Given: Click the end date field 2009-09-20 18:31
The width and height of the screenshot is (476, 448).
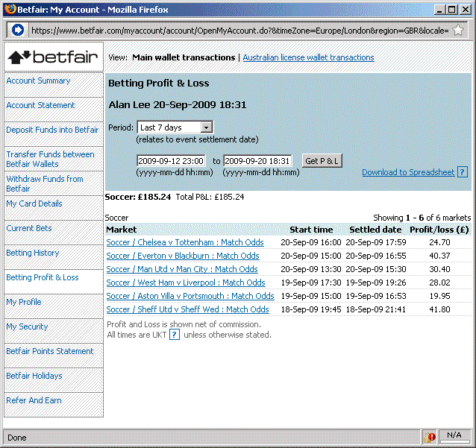Looking at the screenshot, I should click(257, 161).
